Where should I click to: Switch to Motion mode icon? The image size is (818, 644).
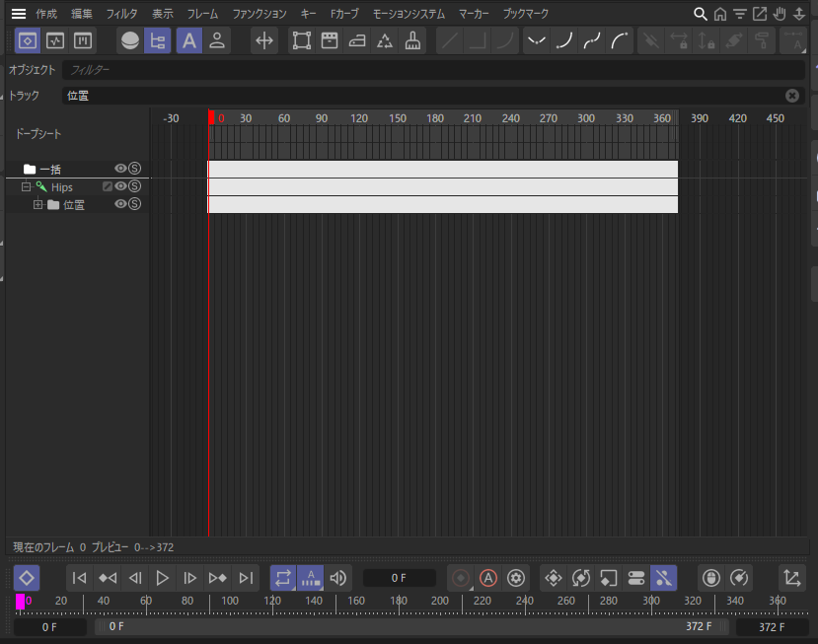point(83,40)
